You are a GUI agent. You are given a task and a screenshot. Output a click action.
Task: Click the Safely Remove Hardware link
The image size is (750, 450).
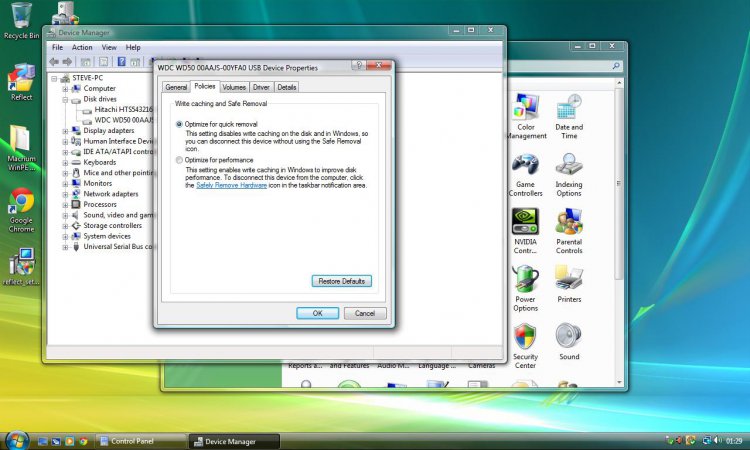[x=231, y=185]
